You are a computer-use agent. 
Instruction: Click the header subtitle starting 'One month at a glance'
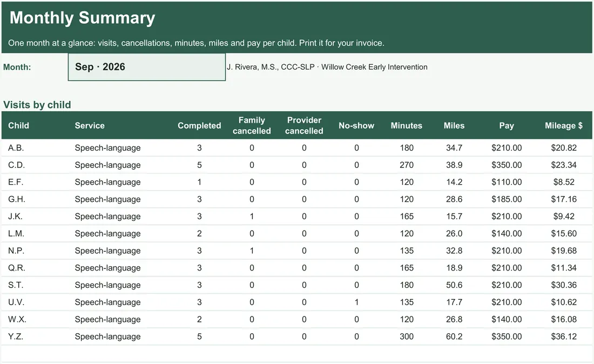pos(196,43)
